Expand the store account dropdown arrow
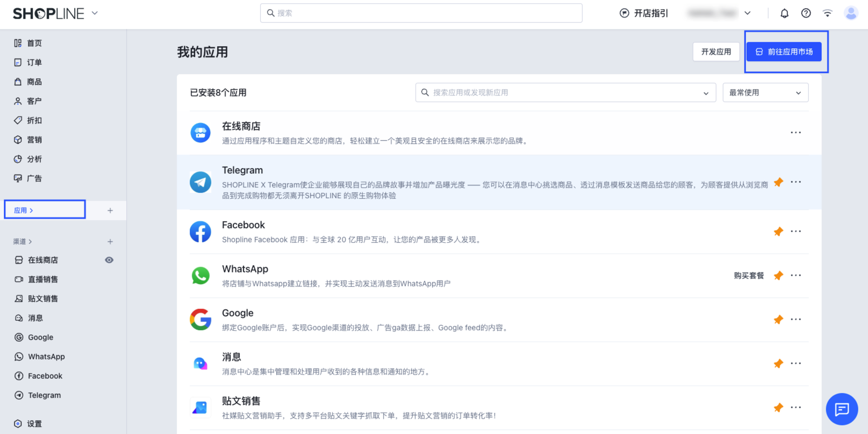 pos(748,13)
